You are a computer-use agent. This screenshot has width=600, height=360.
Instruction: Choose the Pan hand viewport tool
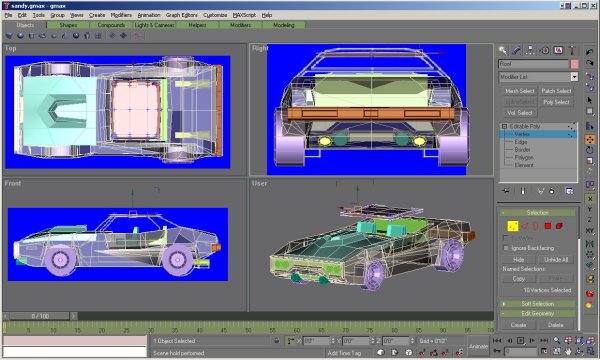[568, 351]
